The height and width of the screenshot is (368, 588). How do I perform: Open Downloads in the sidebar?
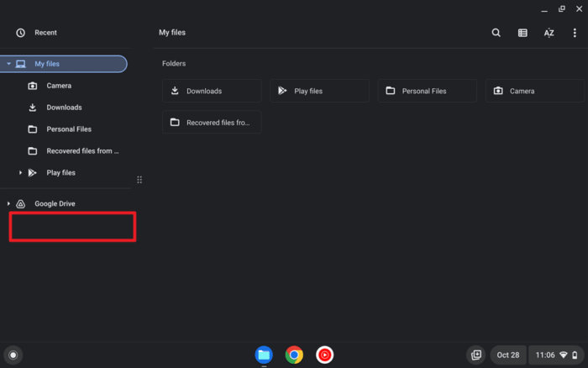tap(66, 108)
